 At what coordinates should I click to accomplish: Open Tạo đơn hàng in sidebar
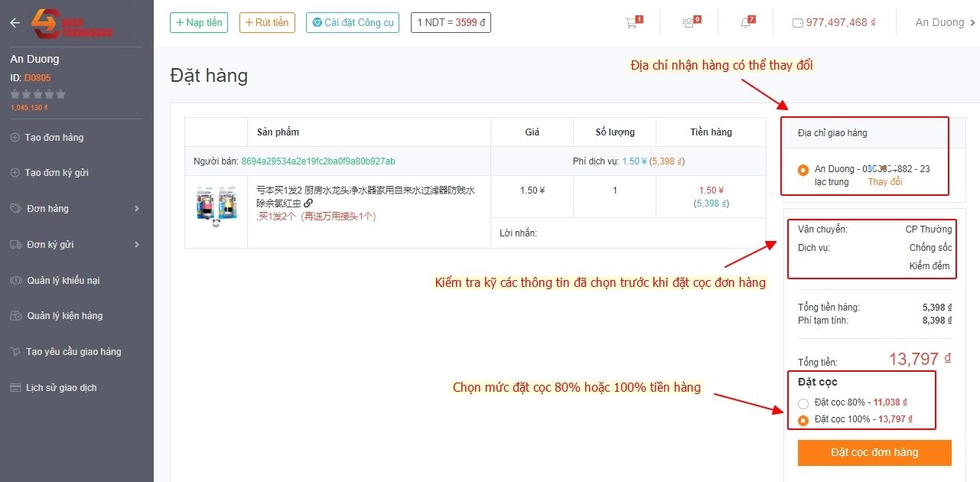(x=54, y=138)
